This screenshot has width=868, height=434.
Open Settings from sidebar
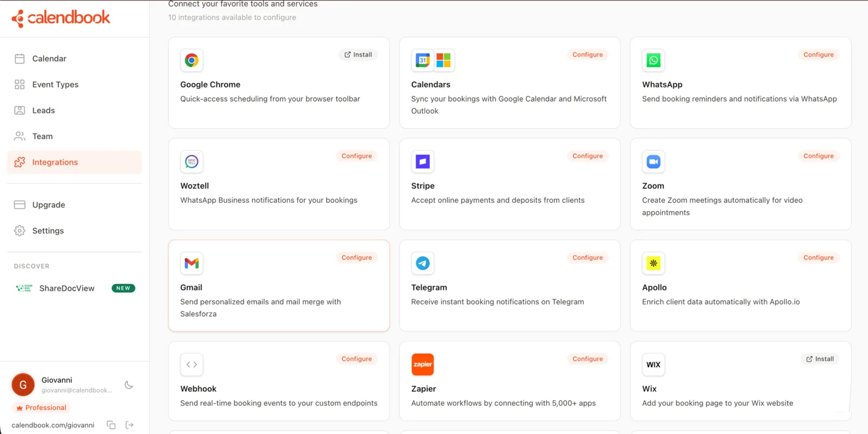[x=74, y=231]
